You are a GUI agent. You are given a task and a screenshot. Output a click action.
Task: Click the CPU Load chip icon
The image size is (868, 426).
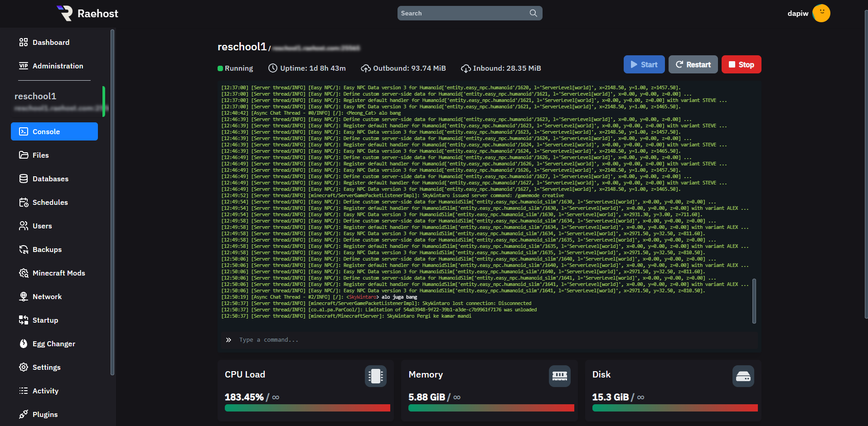coord(375,376)
